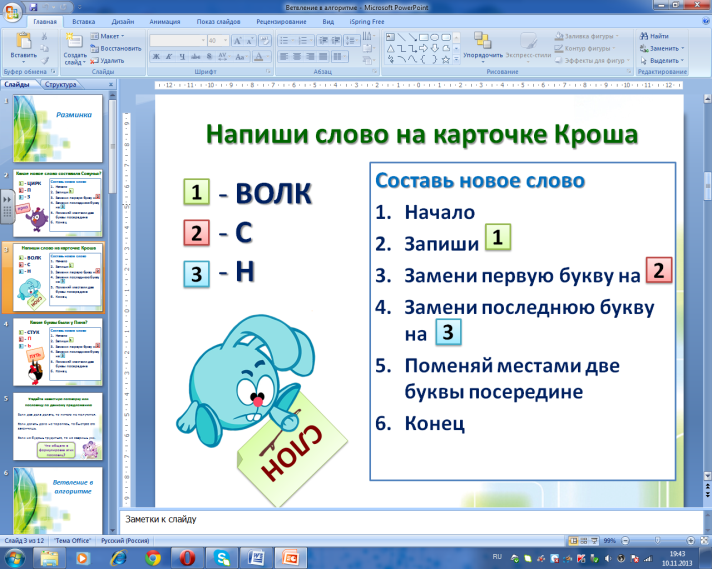
Task: Align text right in paragraph group
Action: [310, 57]
